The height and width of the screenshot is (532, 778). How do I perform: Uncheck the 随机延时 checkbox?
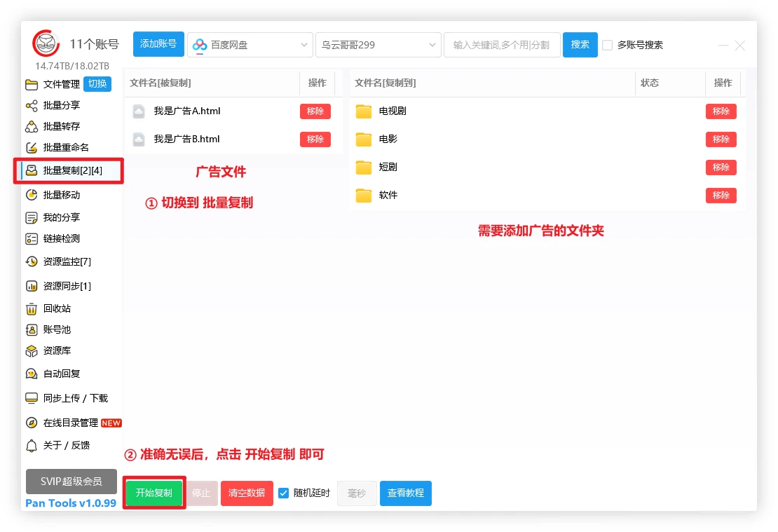(284, 493)
